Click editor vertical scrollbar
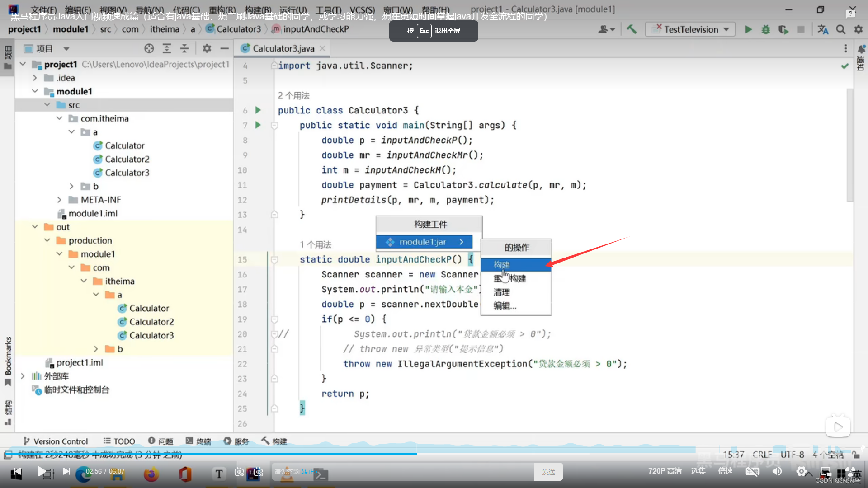The width and height of the screenshot is (868, 488). tap(850, 145)
